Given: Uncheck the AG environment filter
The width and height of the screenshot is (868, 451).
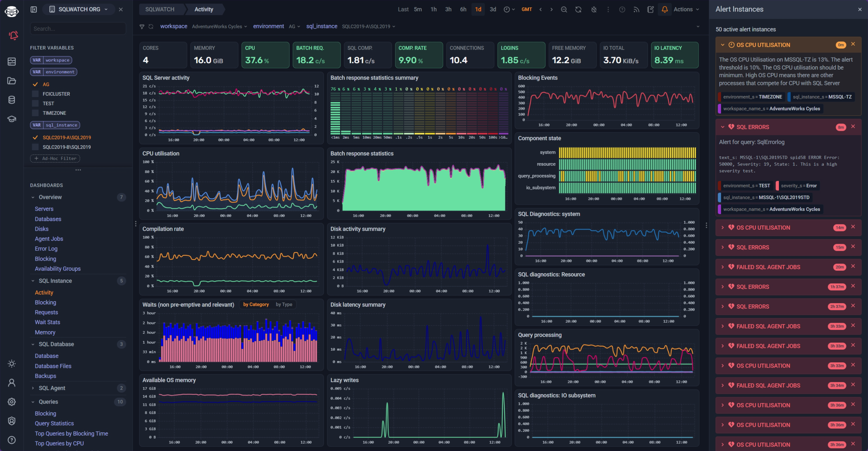Looking at the screenshot, I should coord(35,84).
